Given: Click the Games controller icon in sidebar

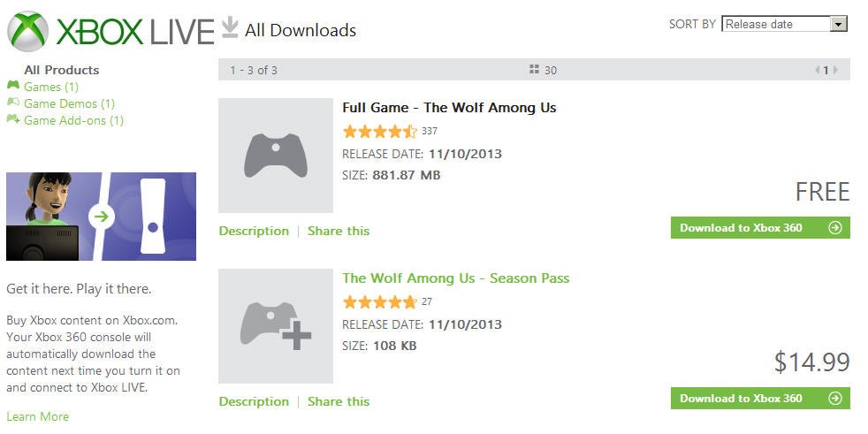Looking at the screenshot, I should pyautogui.click(x=12, y=85).
